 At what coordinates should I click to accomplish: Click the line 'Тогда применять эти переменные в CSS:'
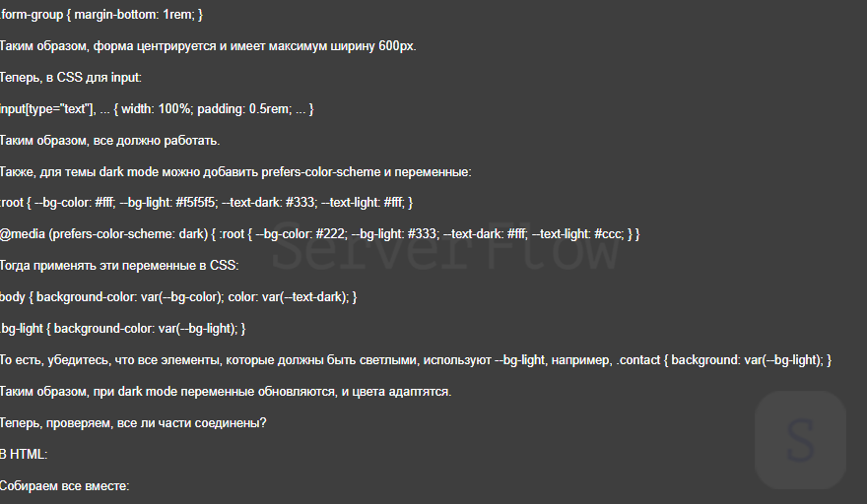pyautogui.click(x=119, y=266)
